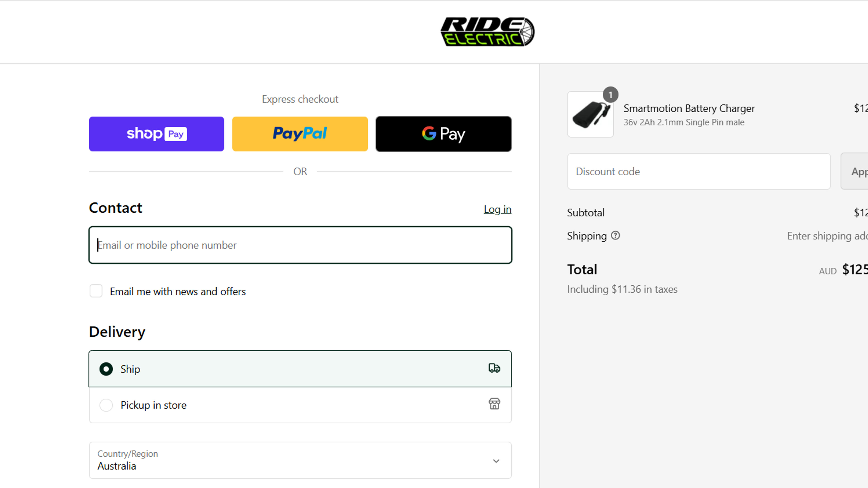Pay with Shop Pay express checkout

click(x=156, y=134)
